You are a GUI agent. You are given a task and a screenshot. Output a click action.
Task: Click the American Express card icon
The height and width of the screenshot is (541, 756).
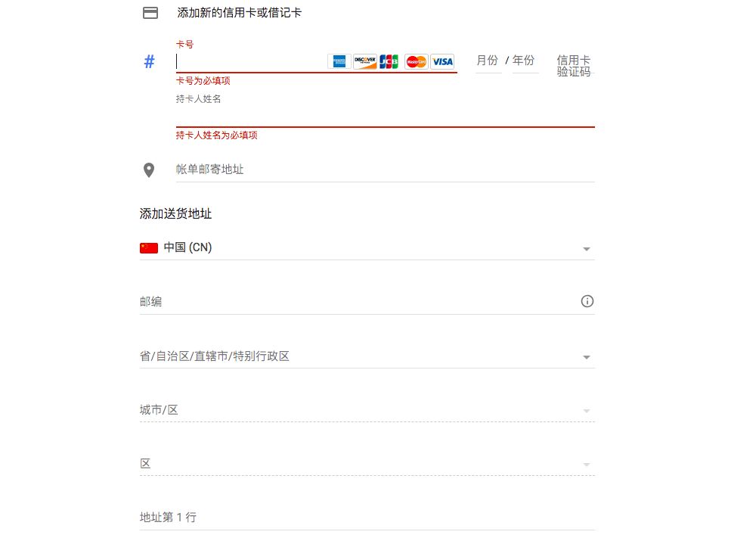(x=338, y=61)
